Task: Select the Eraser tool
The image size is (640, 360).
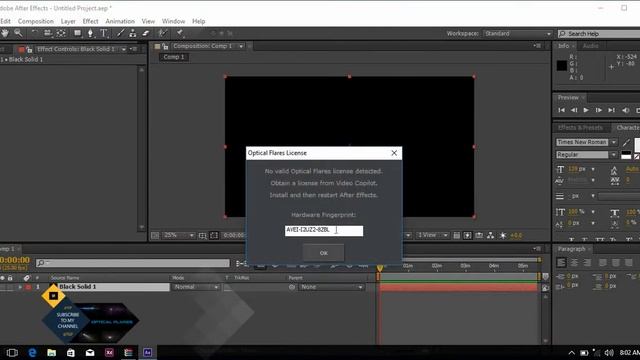Action: [146, 33]
